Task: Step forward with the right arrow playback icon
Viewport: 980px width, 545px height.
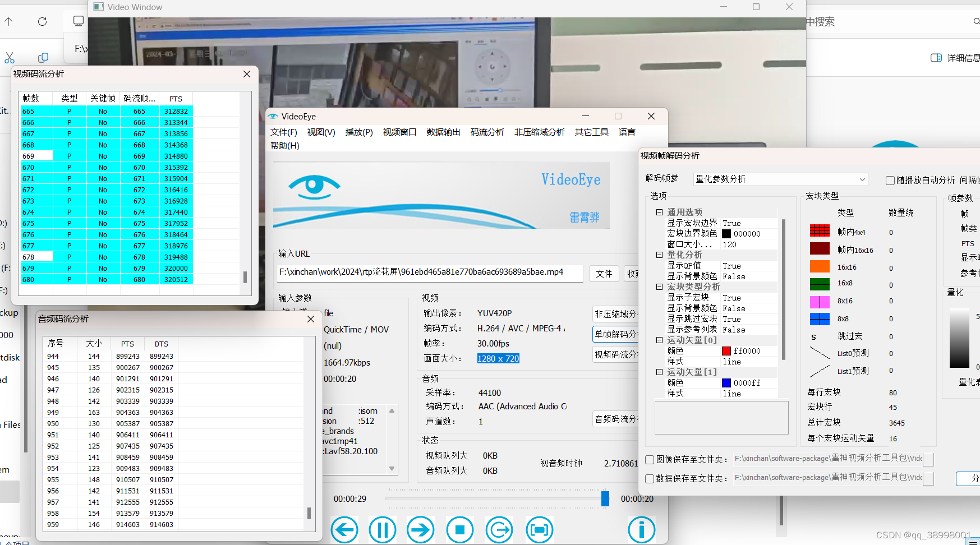Action: (421, 529)
